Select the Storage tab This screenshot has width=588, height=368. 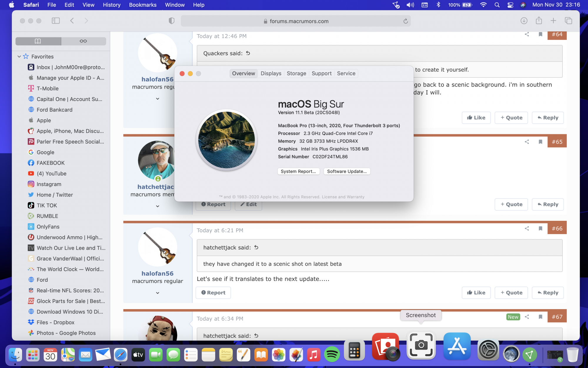296,74
